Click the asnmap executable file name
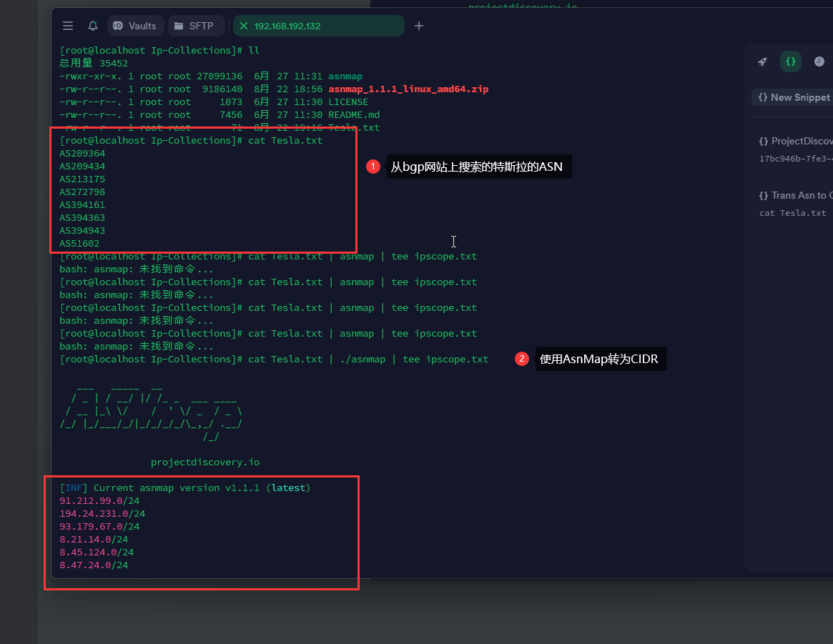833x644 pixels. tap(345, 76)
